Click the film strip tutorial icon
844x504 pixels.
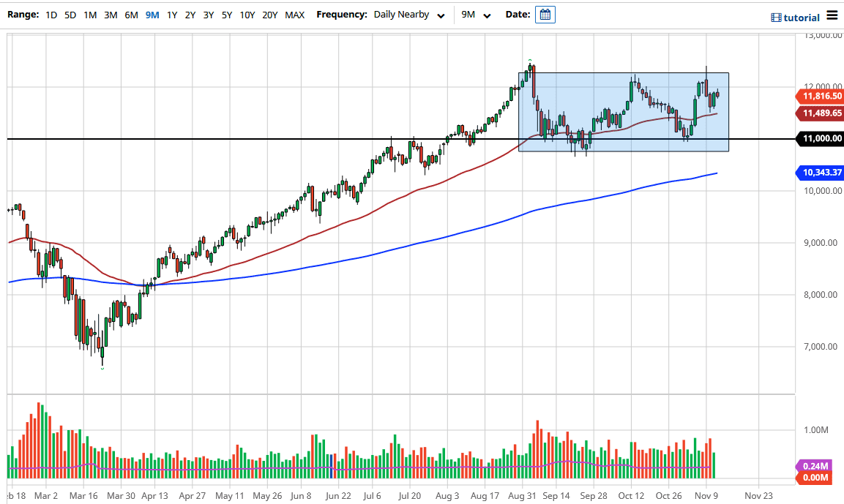[x=775, y=15]
